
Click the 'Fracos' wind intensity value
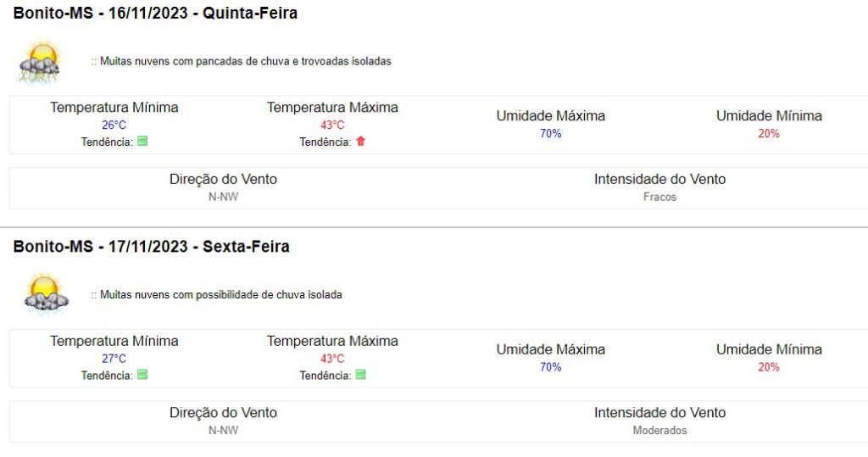coord(659,197)
